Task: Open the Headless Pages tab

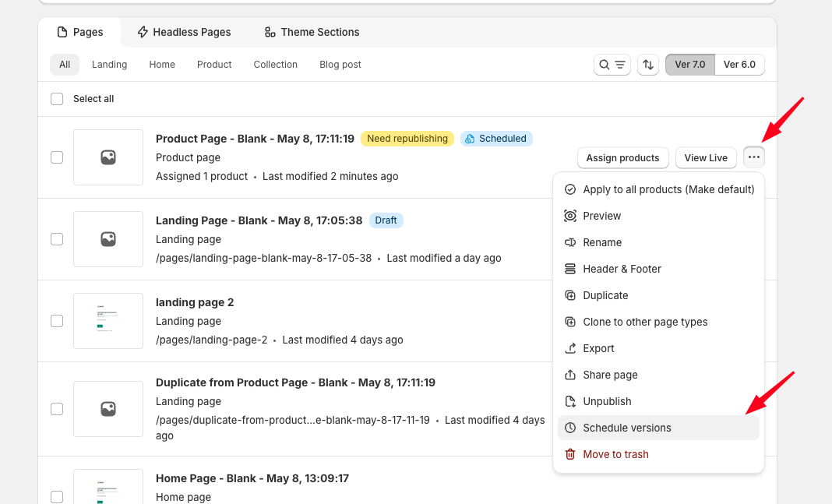Action: 184,32
